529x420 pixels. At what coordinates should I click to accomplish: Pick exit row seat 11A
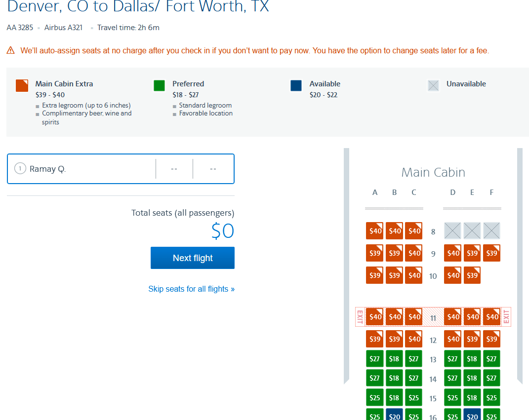[374, 317]
